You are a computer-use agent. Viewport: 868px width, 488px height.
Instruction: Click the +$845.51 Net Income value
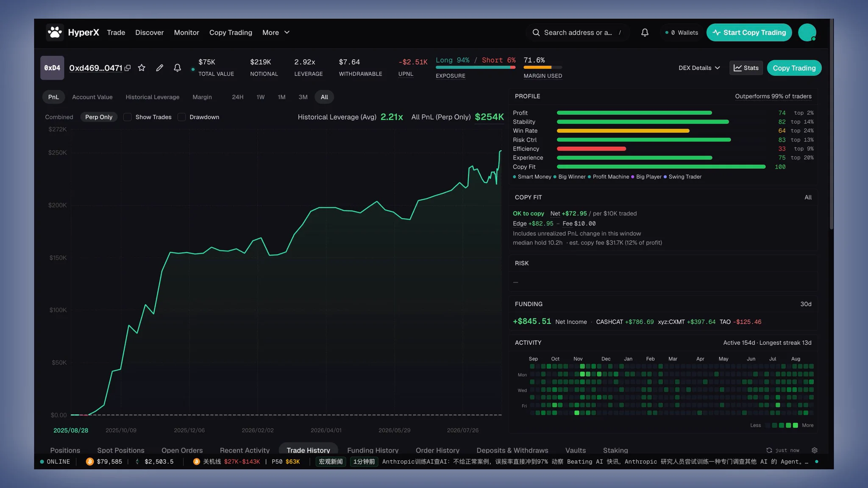pos(532,322)
